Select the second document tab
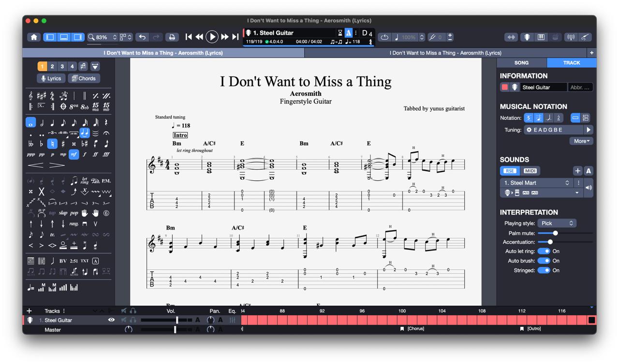The height and width of the screenshot is (364, 619). pos(445,53)
